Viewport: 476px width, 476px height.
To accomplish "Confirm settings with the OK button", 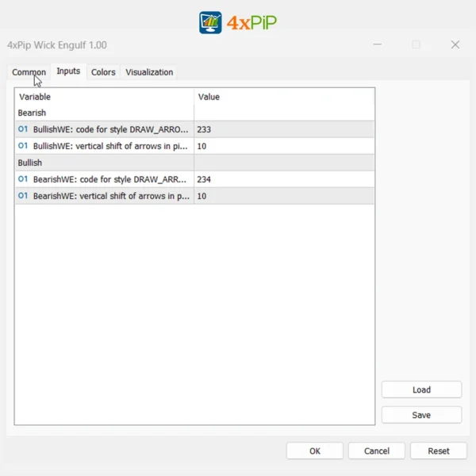I will coord(315,451).
